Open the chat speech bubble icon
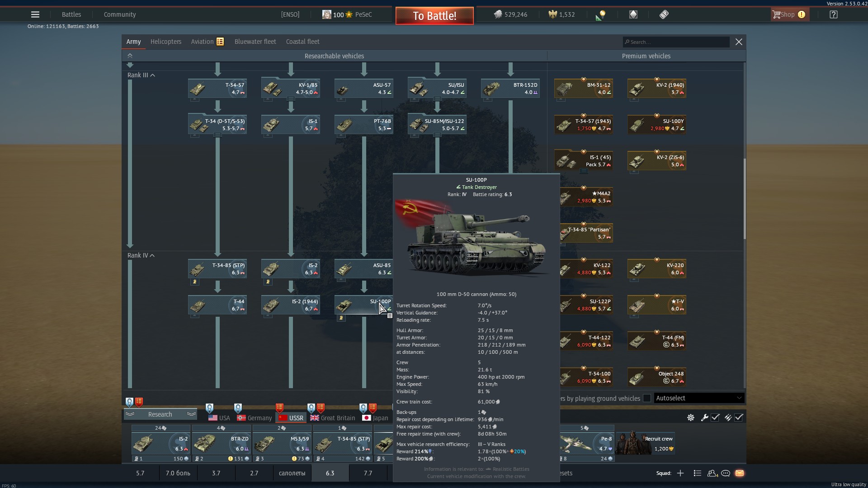The width and height of the screenshot is (868, 488). point(726,473)
